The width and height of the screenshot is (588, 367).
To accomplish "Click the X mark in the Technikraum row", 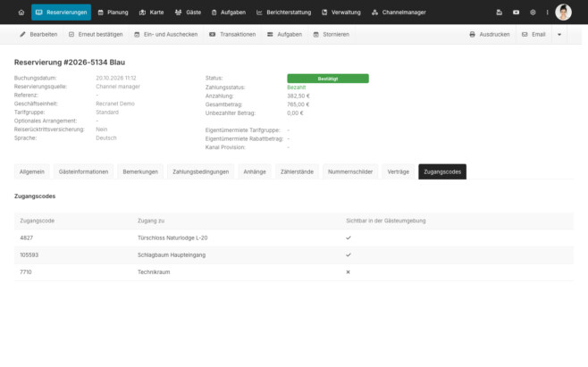I will (x=348, y=272).
